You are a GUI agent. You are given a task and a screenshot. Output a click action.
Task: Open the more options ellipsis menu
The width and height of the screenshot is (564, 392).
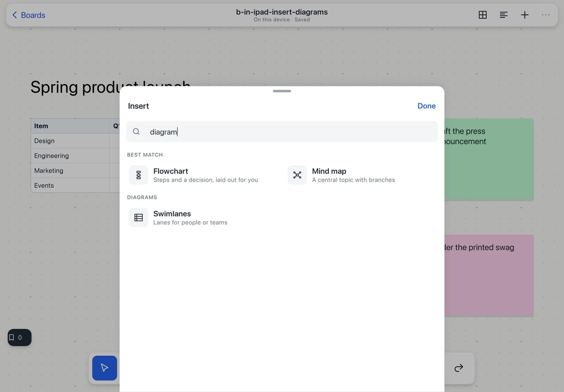(546, 15)
